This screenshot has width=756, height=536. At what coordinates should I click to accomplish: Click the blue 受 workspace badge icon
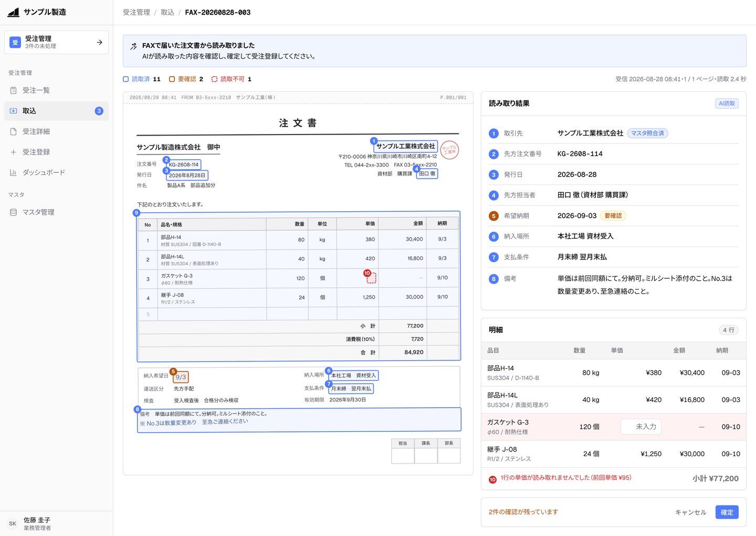[x=15, y=42]
